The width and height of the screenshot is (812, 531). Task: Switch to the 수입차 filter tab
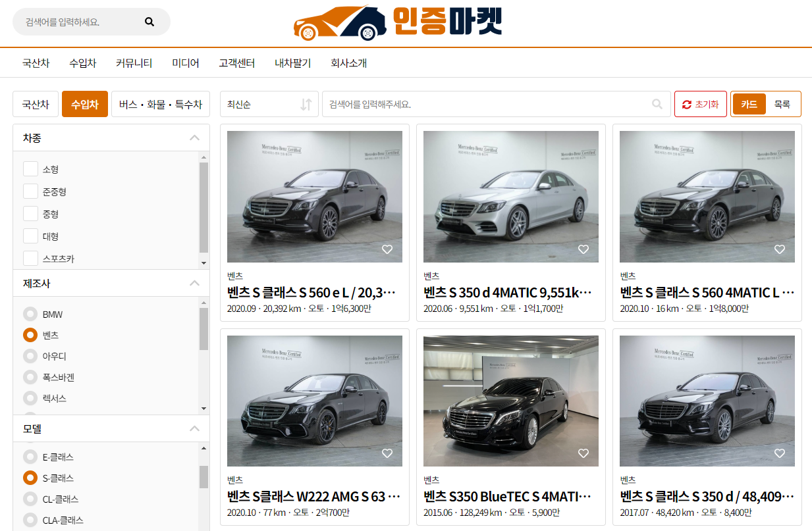point(85,104)
